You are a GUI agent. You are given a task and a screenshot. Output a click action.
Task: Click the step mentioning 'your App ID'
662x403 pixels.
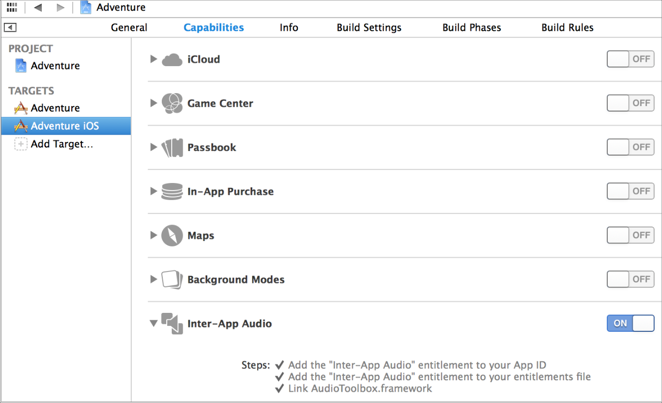coord(417,365)
